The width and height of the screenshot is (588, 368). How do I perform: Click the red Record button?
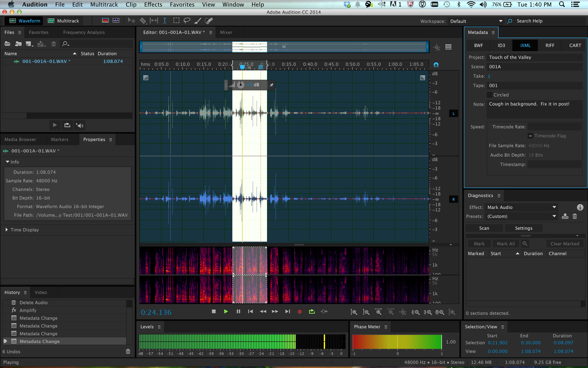click(300, 312)
